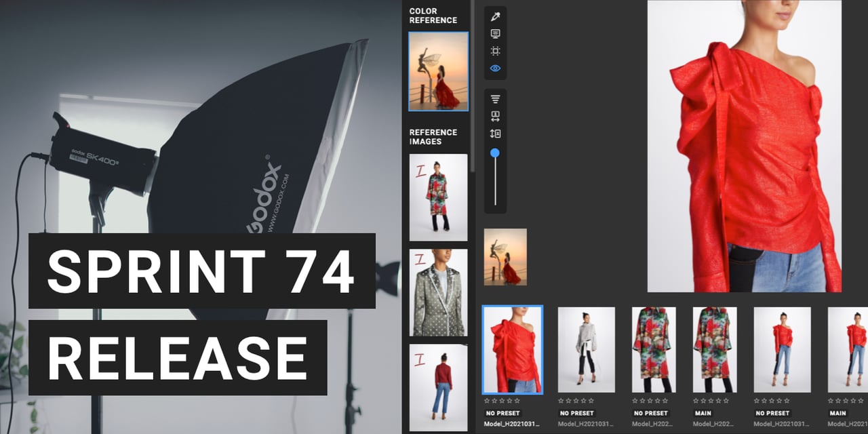
Task: Open the first MAIN preset badge
Action: pyautogui.click(x=703, y=413)
